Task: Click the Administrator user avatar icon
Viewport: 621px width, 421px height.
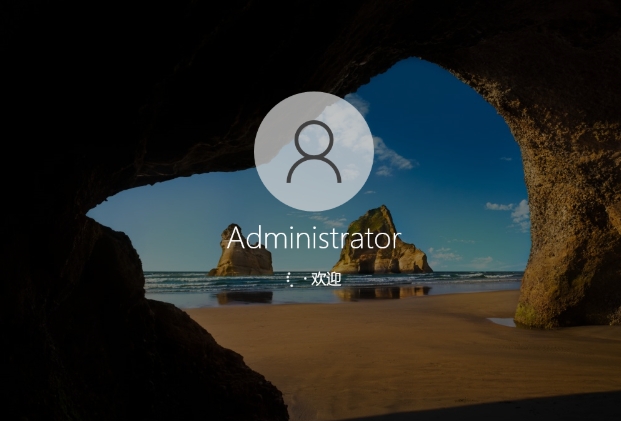Action: [x=313, y=152]
